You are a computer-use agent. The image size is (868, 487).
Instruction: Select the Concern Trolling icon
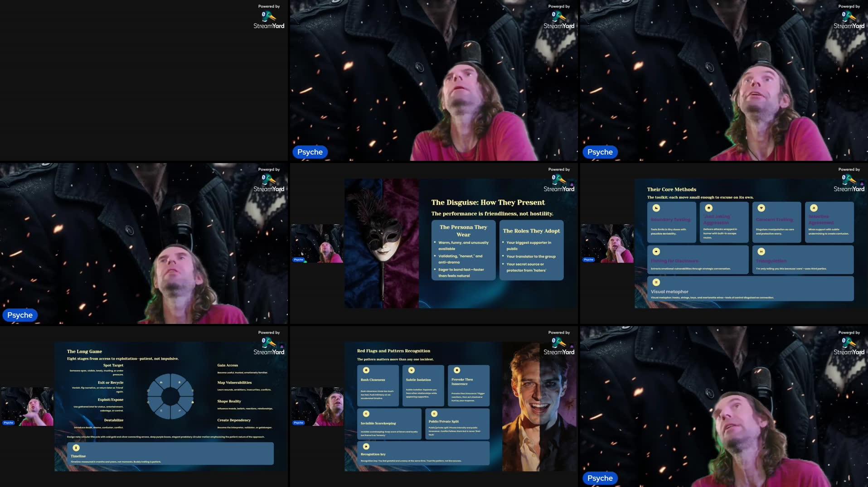(x=761, y=208)
